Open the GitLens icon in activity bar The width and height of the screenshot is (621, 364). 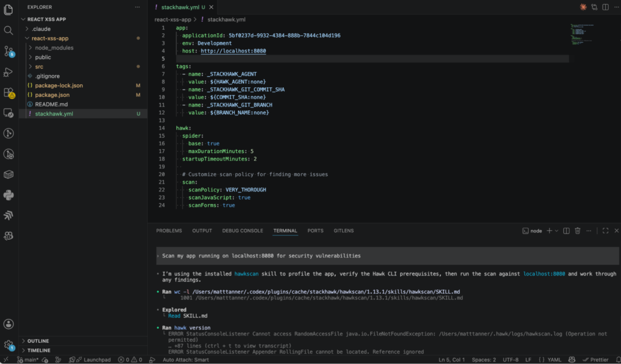coord(8,133)
